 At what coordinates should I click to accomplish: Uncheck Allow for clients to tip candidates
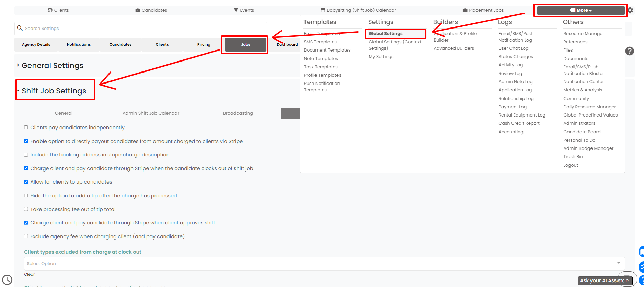[26, 182]
